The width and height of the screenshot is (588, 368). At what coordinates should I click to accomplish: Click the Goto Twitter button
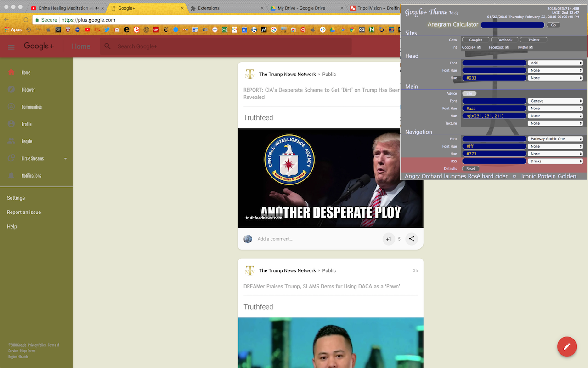tap(533, 40)
